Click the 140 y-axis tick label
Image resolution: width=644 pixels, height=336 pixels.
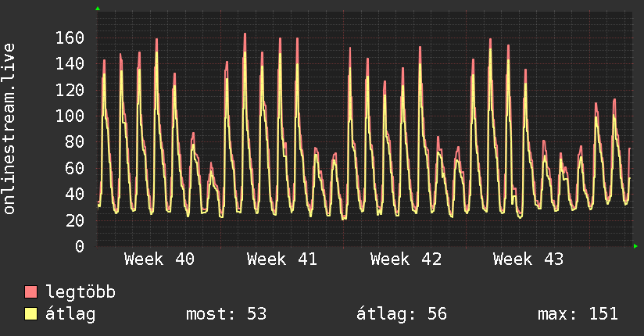(70, 63)
